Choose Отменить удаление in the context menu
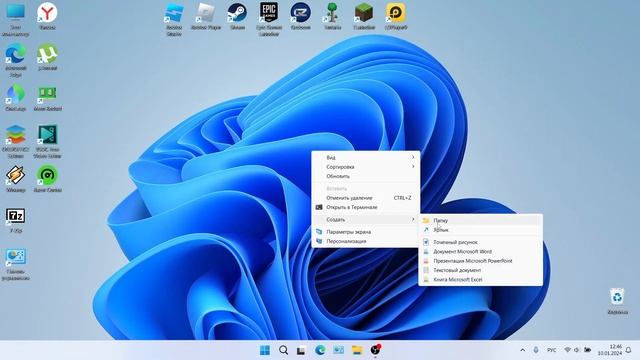This screenshot has width=640, height=360. point(366,198)
